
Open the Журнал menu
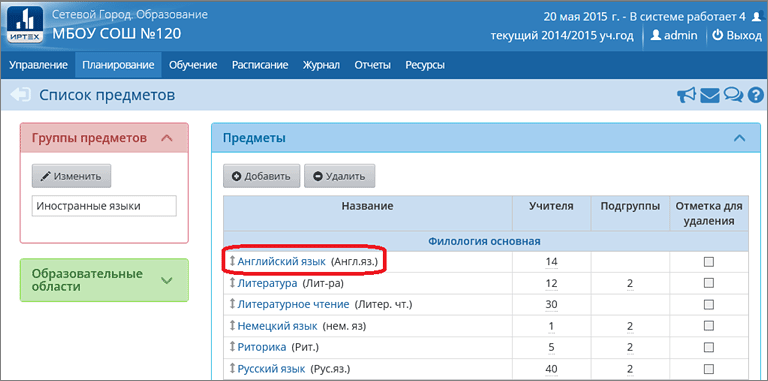[321, 65]
